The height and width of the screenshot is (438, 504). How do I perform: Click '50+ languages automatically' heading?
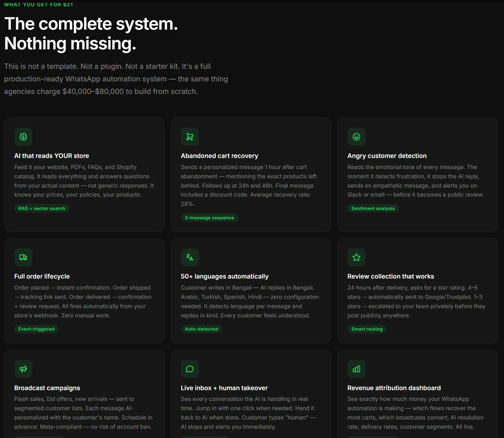click(x=225, y=276)
